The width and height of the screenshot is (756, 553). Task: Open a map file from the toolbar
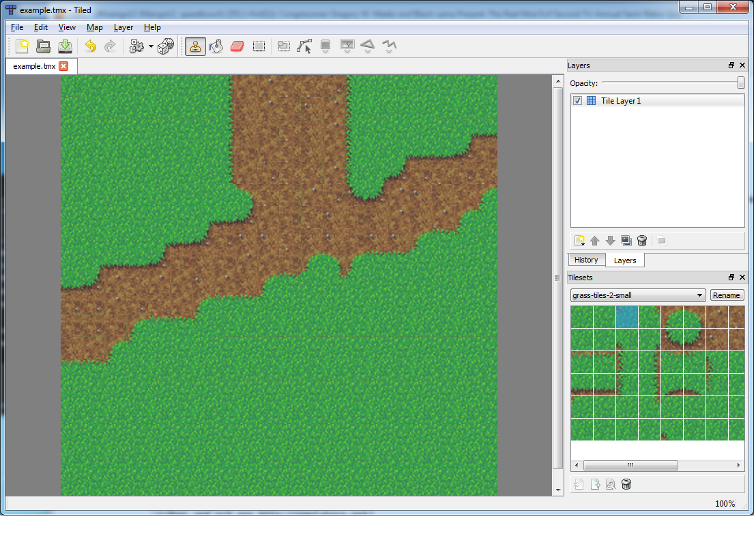[43, 46]
